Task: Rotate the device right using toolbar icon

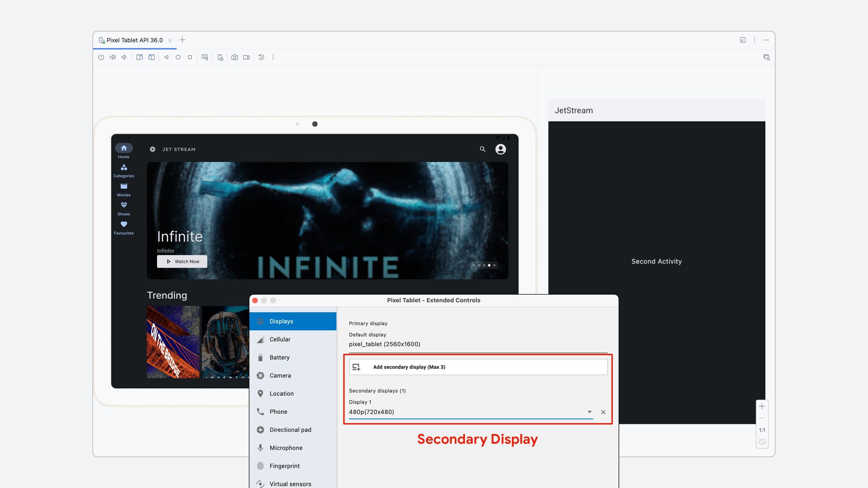Action: pyautogui.click(x=151, y=57)
